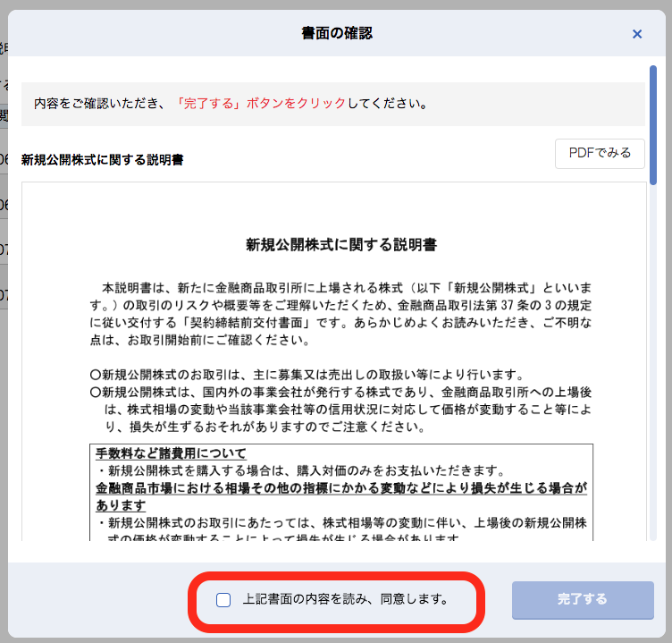Click the line 新規公開株式のお取引にあたっては
Screen dimensions: 672x643
[340, 523]
